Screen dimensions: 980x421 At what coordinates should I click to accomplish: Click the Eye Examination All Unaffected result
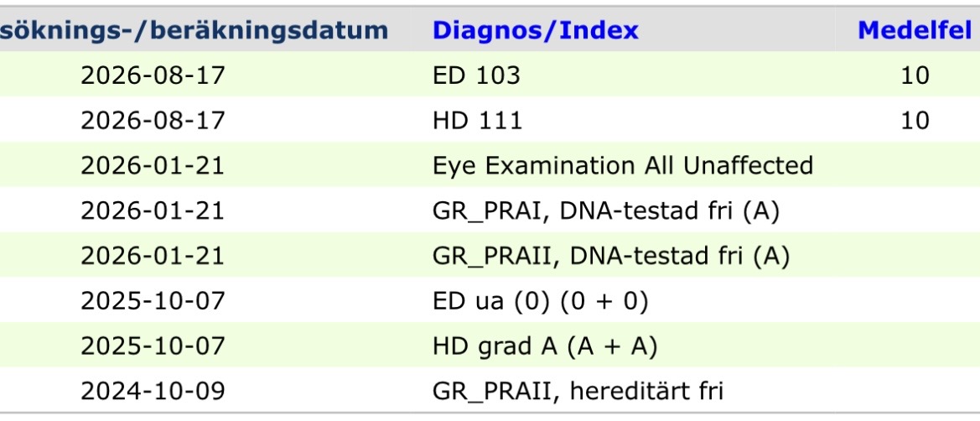click(623, 165)
